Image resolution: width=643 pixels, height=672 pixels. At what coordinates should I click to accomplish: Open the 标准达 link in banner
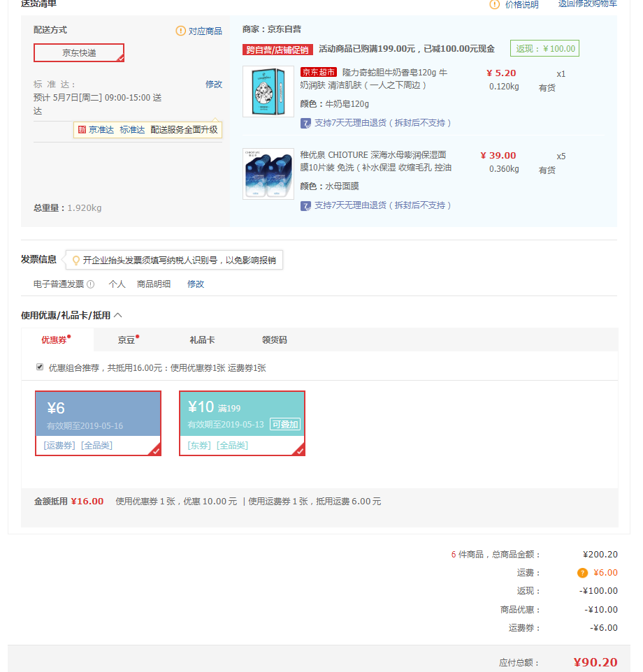(132, 130)
